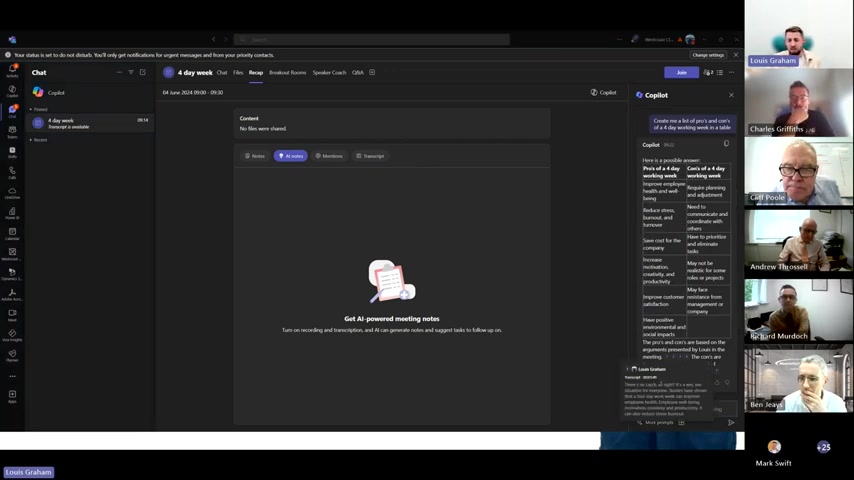Open Copilot from the recap header
Viewport: 854px width, 480px height.
pos(603,93)
